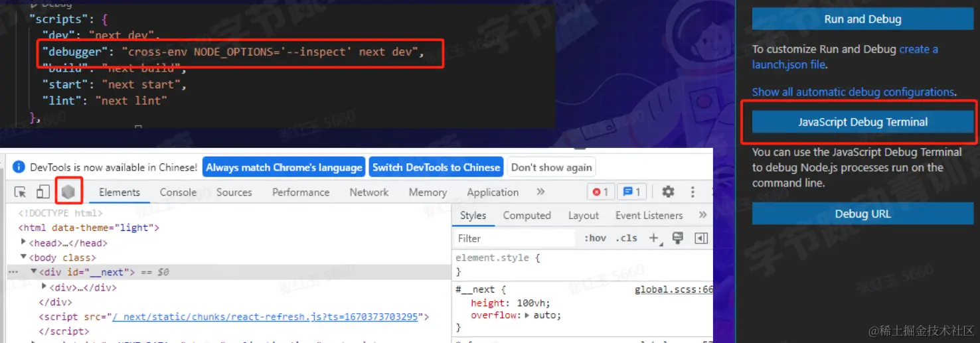Open the Network tab
The width and height of the screenshot is (980, 343).
(x=369, y=192)
